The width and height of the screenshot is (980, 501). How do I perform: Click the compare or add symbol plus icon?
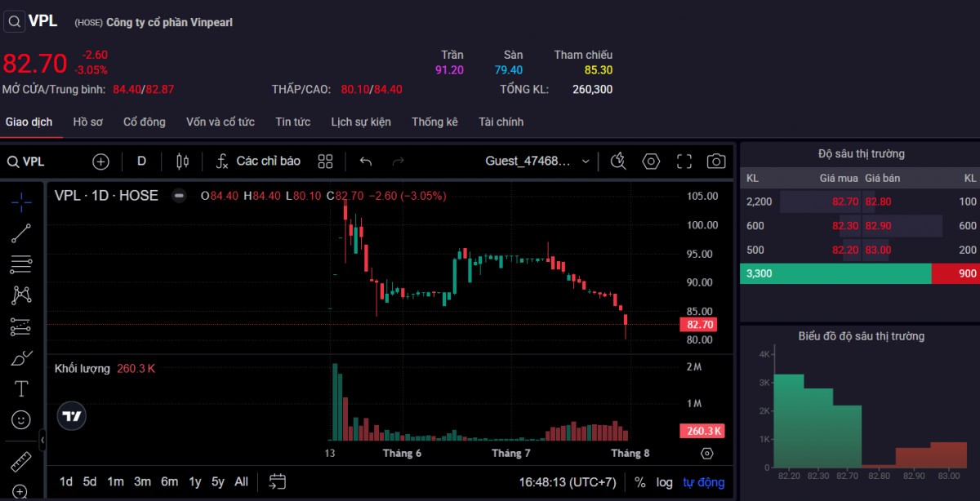tap(100, 162)
